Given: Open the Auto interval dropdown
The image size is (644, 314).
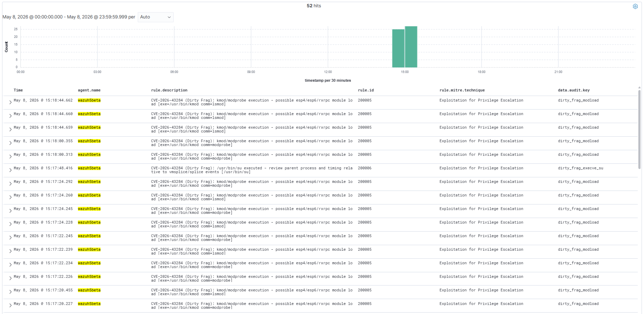Looking at the screenshot, I should (156, 17).
